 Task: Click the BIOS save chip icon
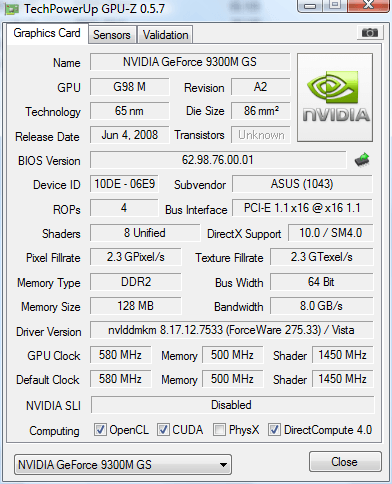362,160
